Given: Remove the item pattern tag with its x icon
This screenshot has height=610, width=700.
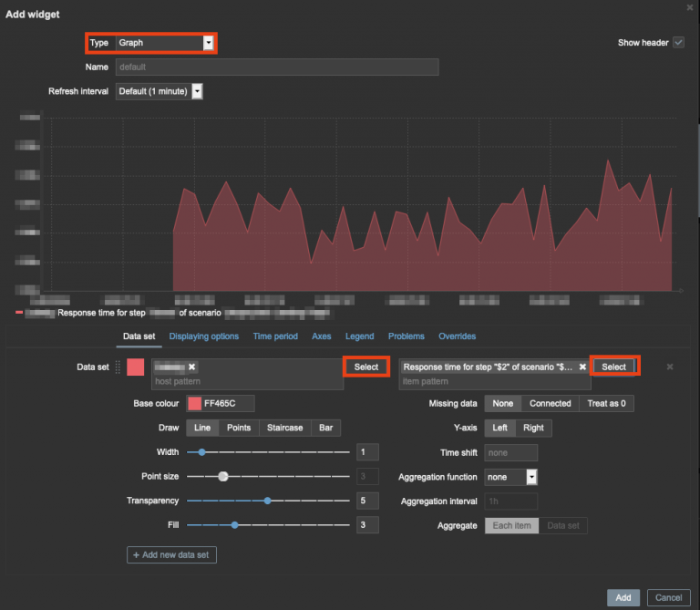Looking at the screenshot, I should point(582,367).
